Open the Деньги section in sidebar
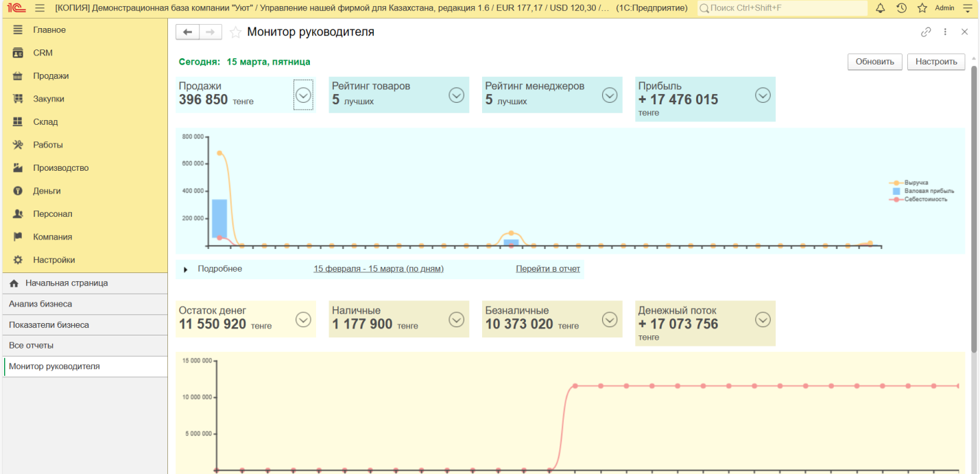Image resolution: width=980 pixels, height=474 pixels. coord(47,191)
